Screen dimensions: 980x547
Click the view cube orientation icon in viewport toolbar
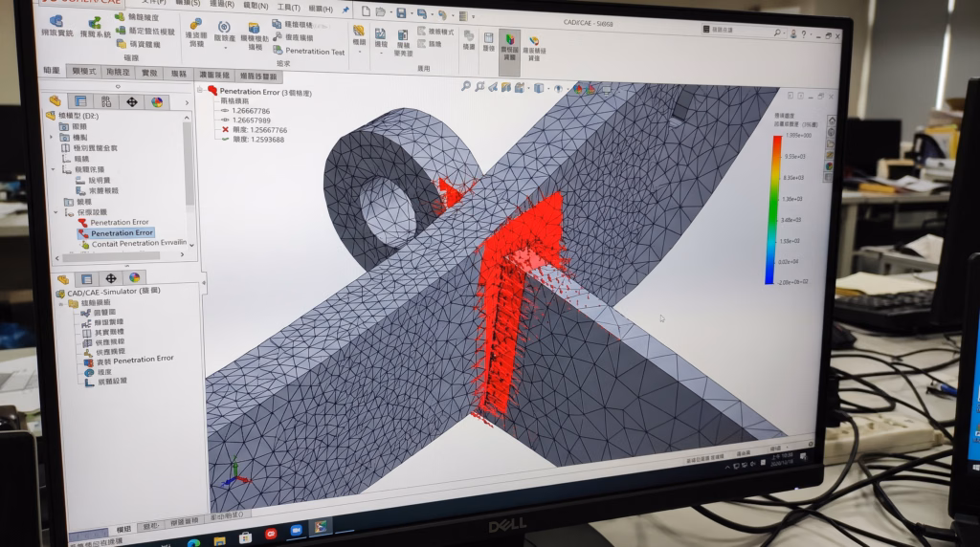[539, 88]
